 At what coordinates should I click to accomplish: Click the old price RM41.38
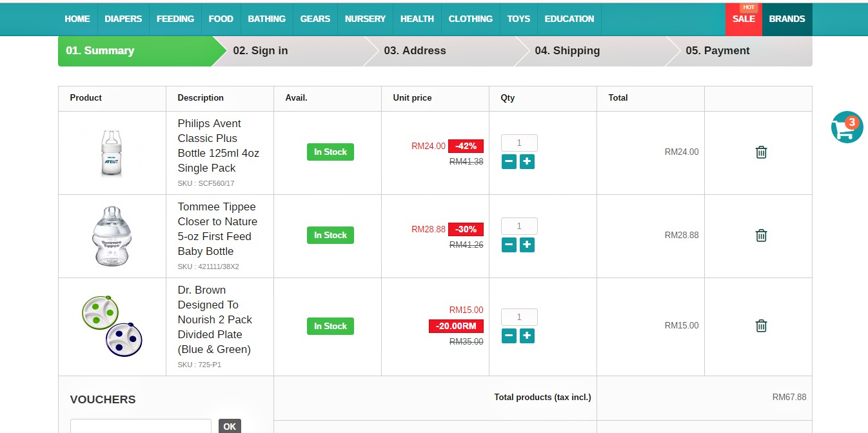(x=466, y=161)
